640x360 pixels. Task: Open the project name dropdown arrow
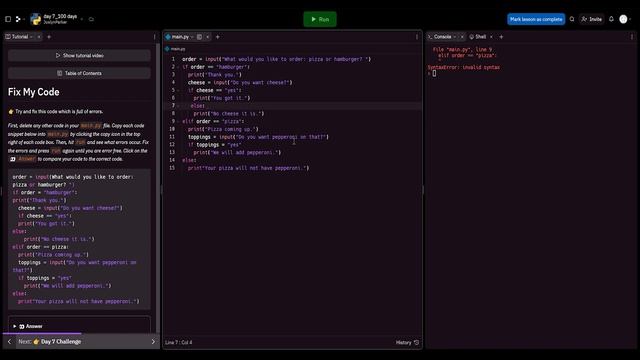[x=82, y=19]
